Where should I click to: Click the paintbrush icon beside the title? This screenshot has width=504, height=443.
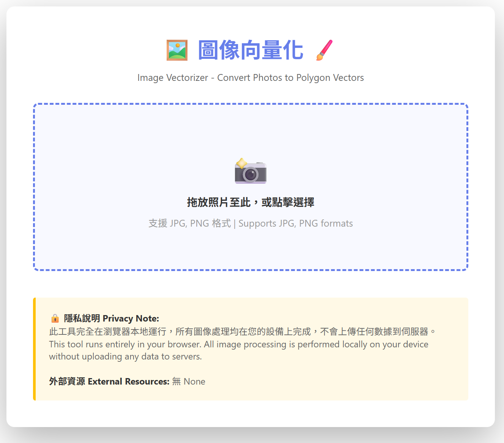pyautogui.click(x=324, y=50)
